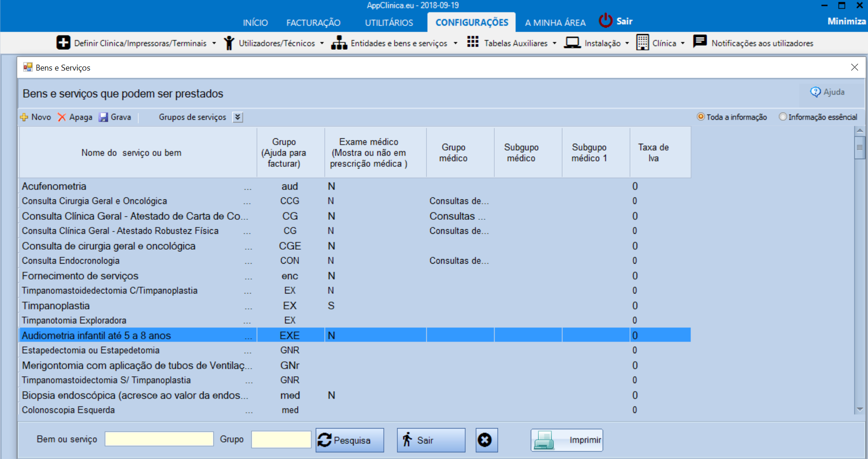
Task: Click the Grava label
Action: [121, 117]
